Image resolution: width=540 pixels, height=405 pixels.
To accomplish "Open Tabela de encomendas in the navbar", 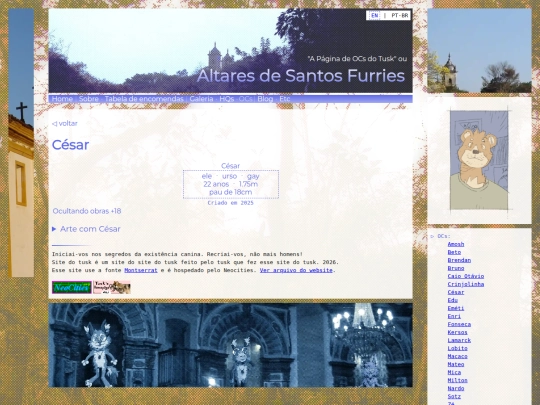I will tap(144, 99).
